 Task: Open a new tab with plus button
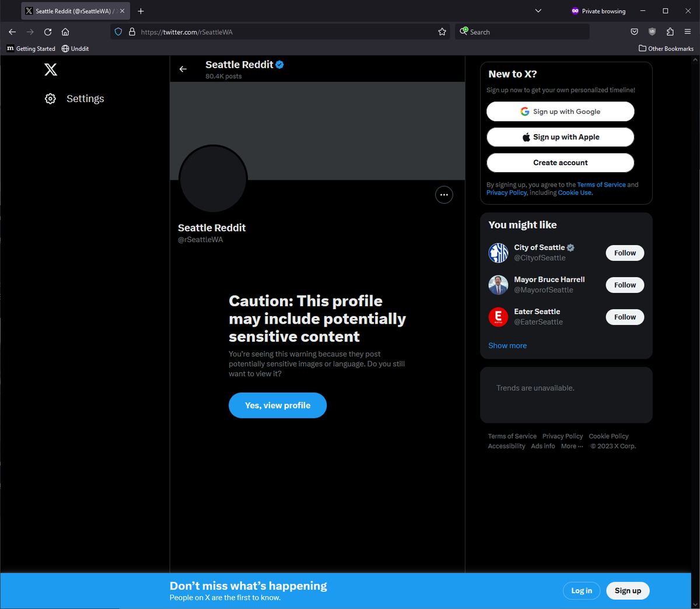[141, 11]
